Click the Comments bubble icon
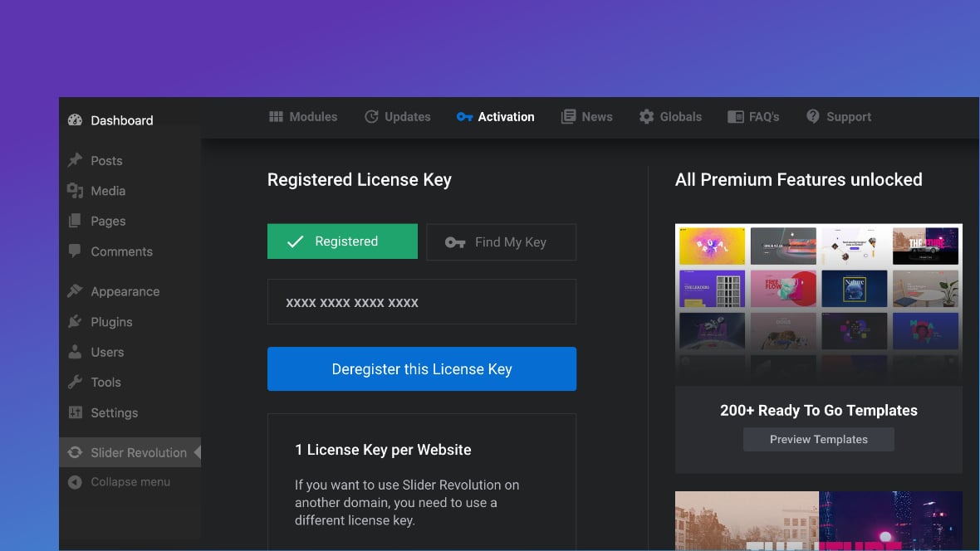The width and height of the screenshot is (980, 551). point(75,251)
